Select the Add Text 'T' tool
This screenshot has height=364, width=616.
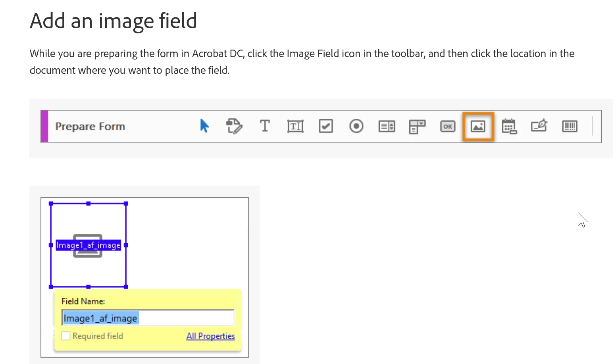pyautogui.click(x=265, y=126)
